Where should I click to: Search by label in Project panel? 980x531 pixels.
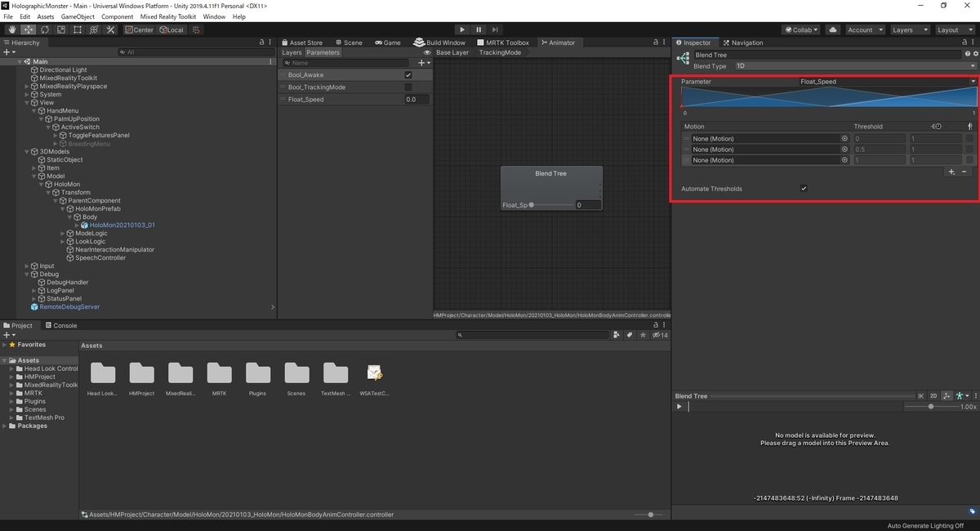coord(630,335)
